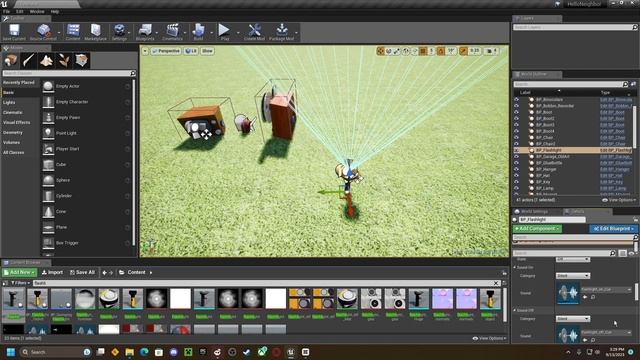Click the Edit Blueprint button
This screenshot has width=640, height=360.
(x=613, y=229)
